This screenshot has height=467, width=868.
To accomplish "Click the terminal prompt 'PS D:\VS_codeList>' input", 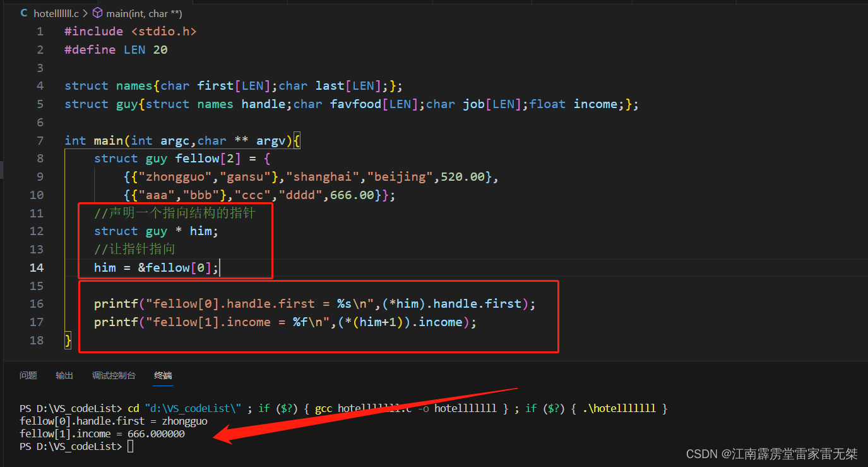I will point(76,446).
